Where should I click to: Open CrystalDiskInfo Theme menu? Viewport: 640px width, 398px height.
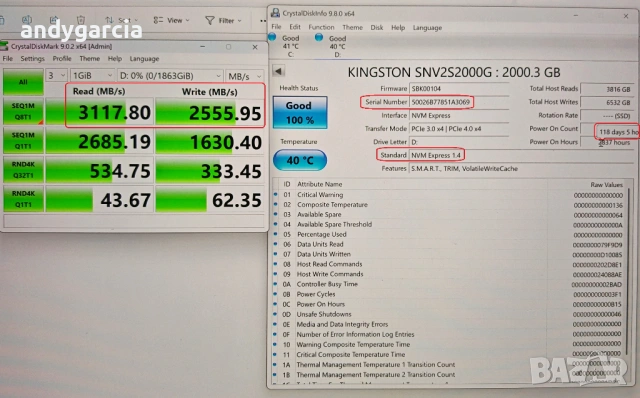tap(352, 27)
